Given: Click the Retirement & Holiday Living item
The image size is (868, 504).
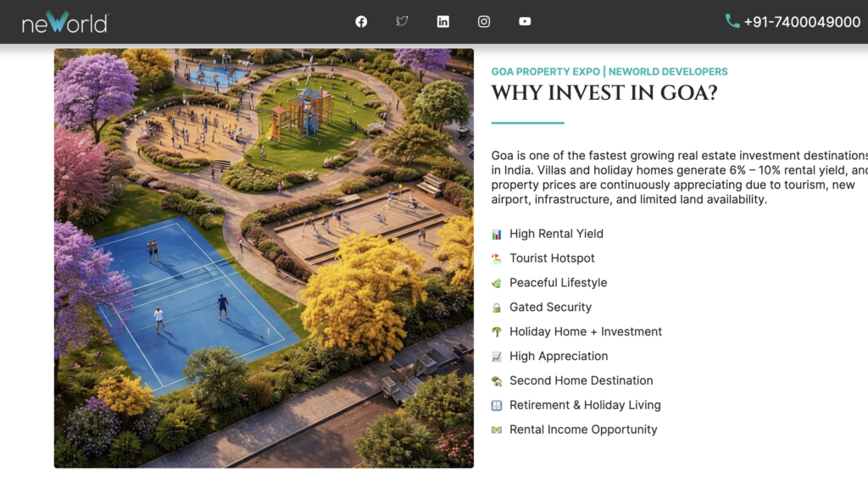Looking at the screenshot, I should point(585,405).
